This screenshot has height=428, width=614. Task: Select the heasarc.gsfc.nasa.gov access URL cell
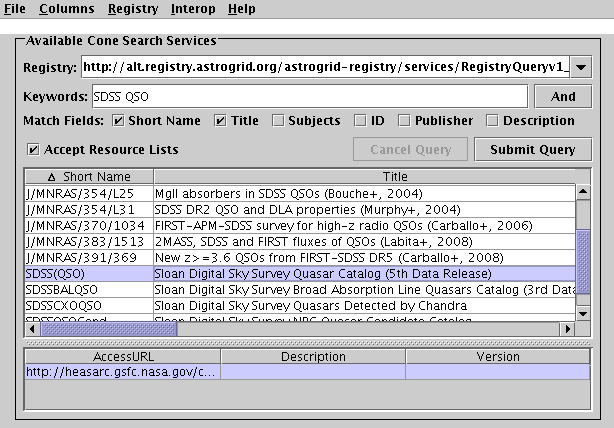(x=123, y=372)
